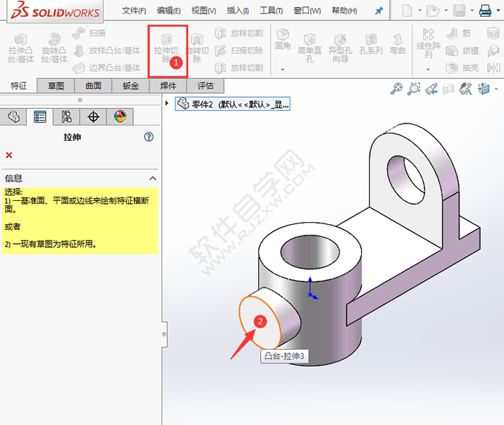Select the Swept Boss (扫描) tool
Screen dimensions: 504x425
click(x=89, y=33)
